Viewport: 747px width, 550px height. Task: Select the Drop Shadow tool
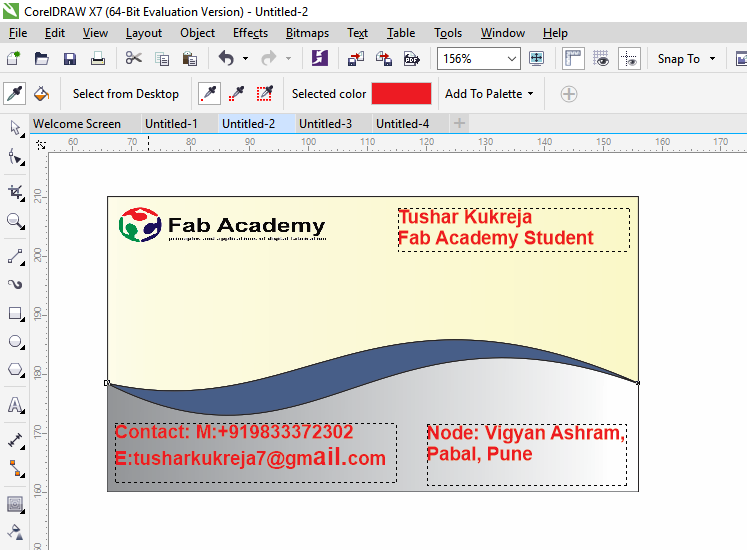point(16,504)
